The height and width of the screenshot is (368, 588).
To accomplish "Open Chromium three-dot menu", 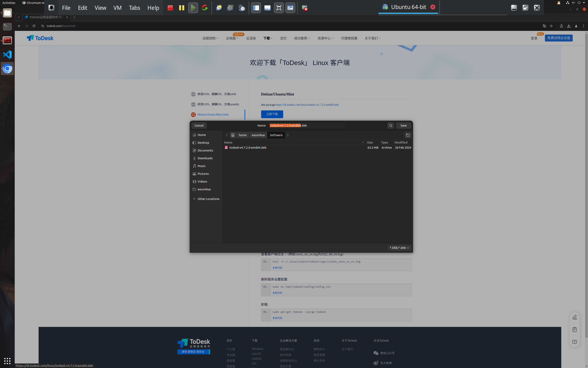I will pyautogui.click(x=583, y=26).
